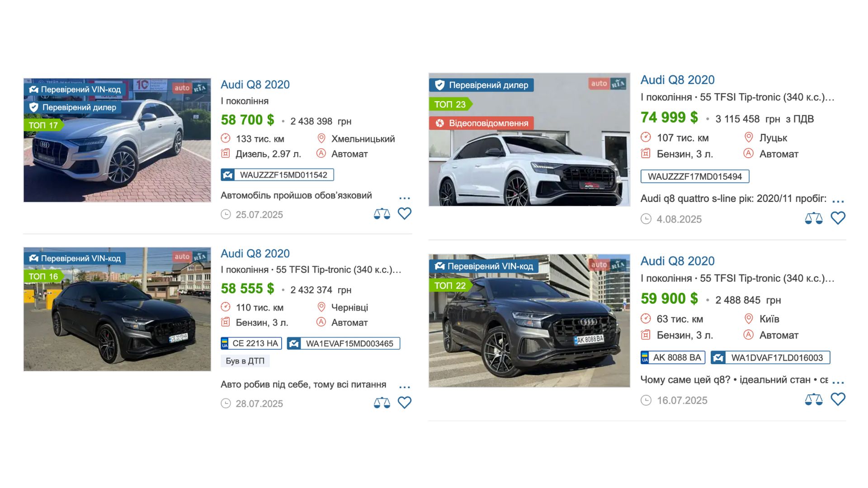Compare the 58 555 $ Audi listing
The height and width of the screenshot is (488, 868).
pyautogui.click(x=382, y=403)
